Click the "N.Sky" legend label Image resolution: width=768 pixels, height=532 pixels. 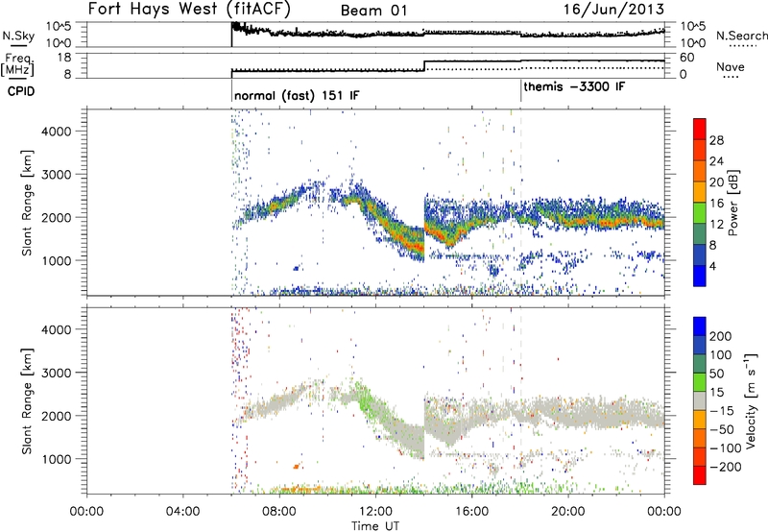coord(18,36)
